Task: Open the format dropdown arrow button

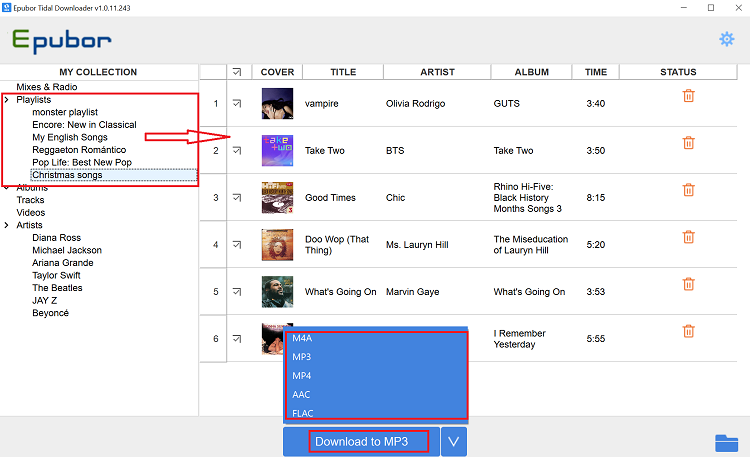Action: [x=453, y=442]
